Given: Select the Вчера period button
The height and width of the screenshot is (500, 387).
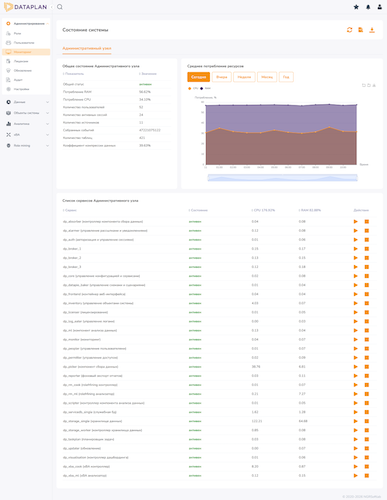Looking at the screenshot, I should (222, 77).
